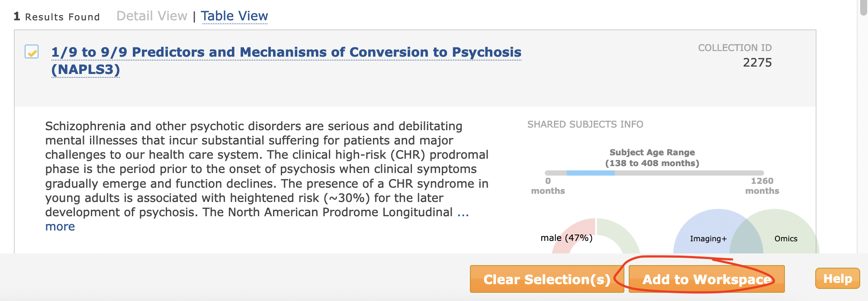868x301 pixels.
Task: Open the Help button
Action: 837,279
